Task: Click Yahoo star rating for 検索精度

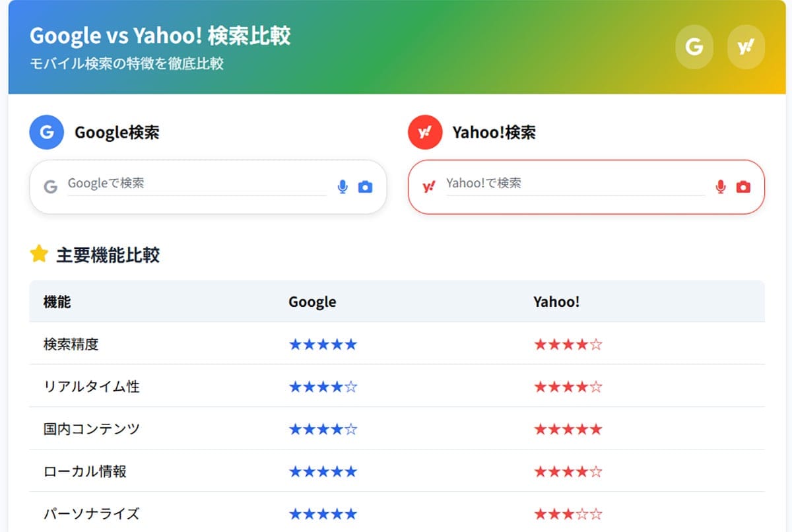Action: [x=568, y=344]
